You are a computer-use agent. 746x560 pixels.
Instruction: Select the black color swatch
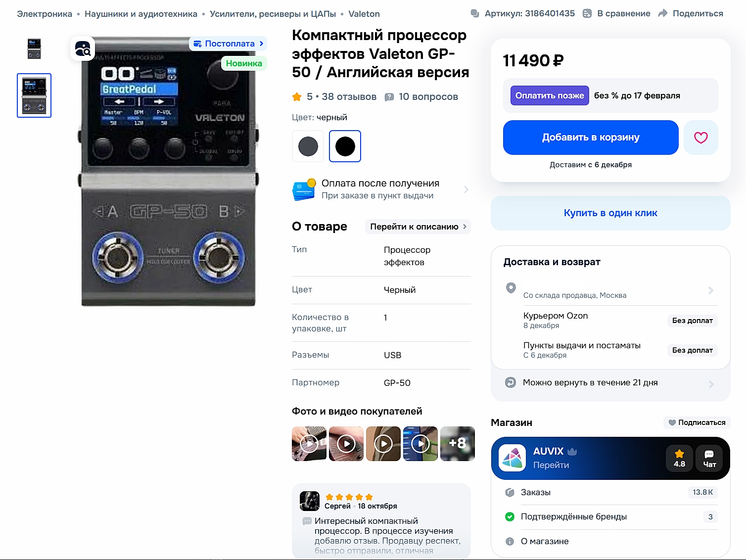(345, 146)
